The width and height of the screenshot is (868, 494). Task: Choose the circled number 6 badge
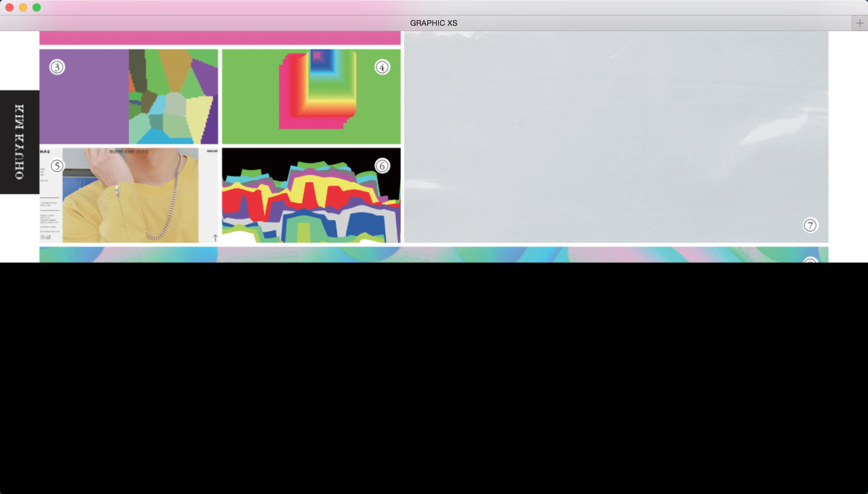(x=382, y=166)
